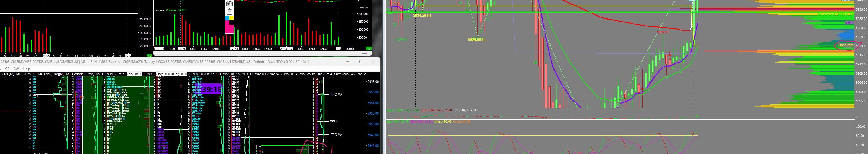Click the 'Support 5934.75' line label
The image size is (868, 154).
tap(836, 15)
